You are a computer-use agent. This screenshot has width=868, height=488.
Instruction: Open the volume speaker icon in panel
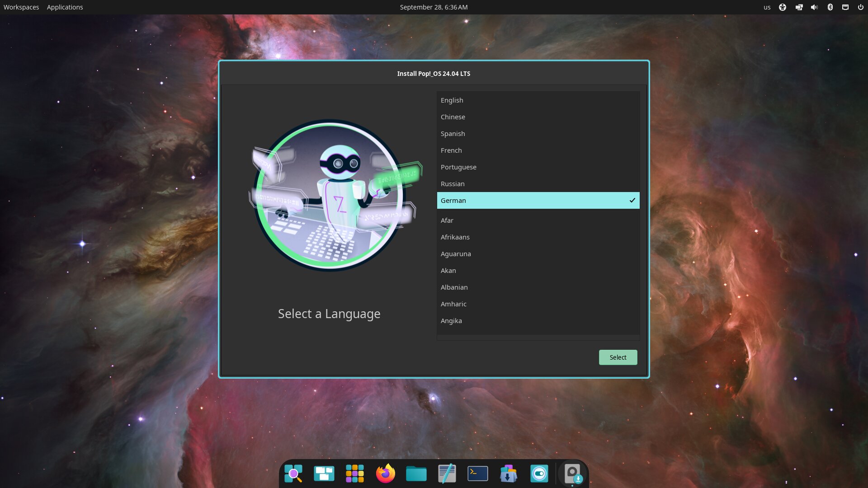pos(814,7)
